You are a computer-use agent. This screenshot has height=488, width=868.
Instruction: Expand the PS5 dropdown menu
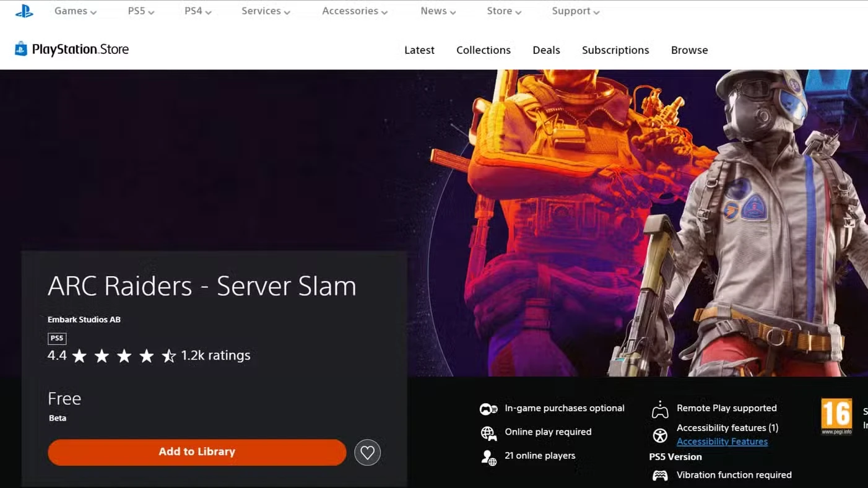pos(141,11)
